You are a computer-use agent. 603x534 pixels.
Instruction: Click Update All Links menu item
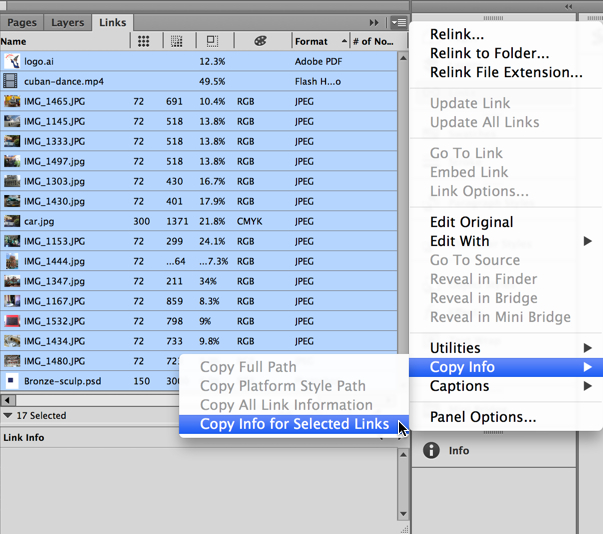pos(485,122)
